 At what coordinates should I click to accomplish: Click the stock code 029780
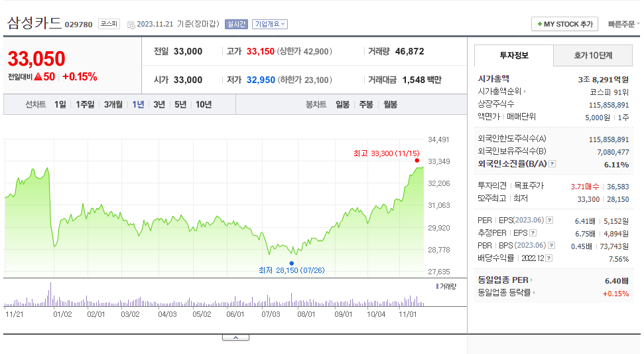pos(78,25)
